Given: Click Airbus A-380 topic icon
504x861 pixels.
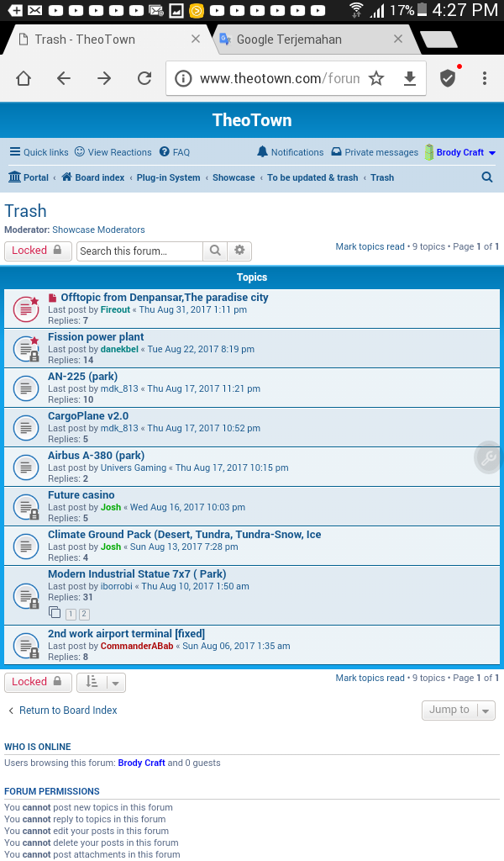Looking at the screenshot, I should click(26, 467).
